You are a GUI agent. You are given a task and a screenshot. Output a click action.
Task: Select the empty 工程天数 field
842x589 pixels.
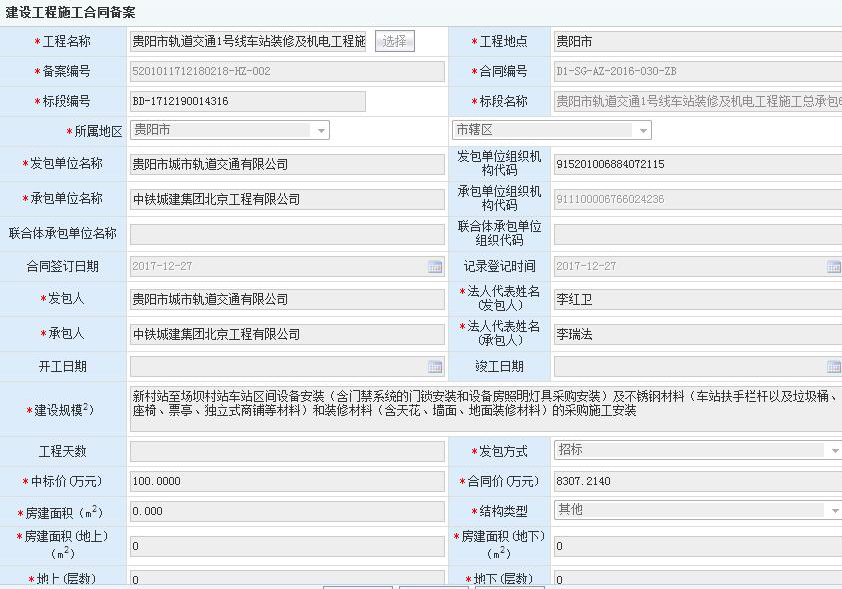coord(287,452)
